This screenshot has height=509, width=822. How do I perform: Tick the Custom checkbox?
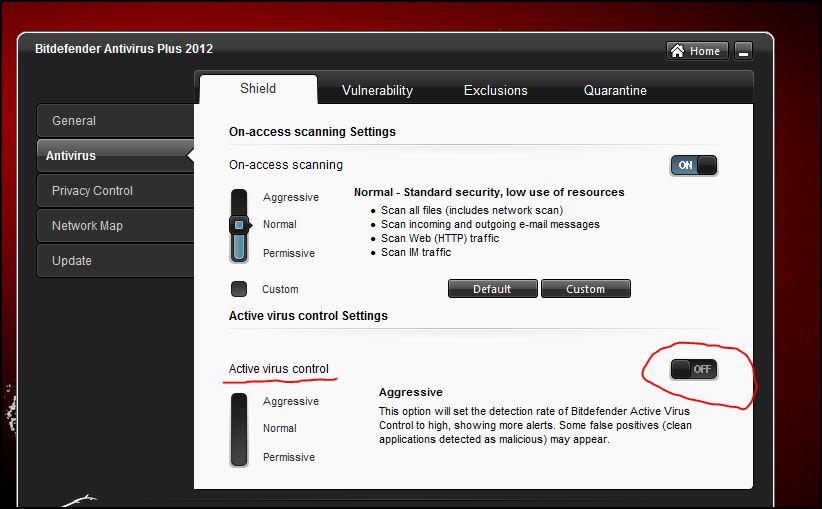click(x=239, y=289)
